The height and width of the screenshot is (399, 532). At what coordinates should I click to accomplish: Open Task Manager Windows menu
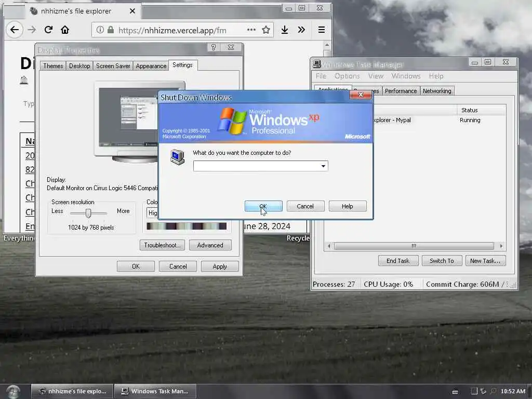406,76
